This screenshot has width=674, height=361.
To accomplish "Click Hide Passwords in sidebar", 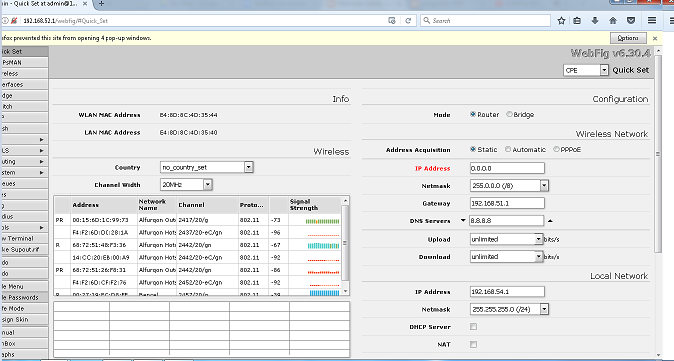I will coord(24,297).
